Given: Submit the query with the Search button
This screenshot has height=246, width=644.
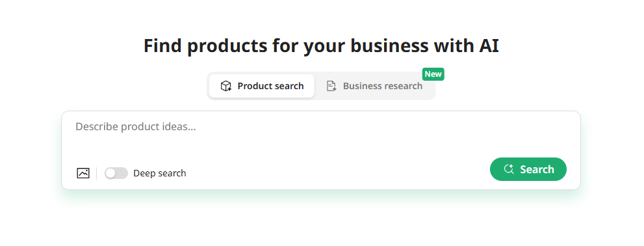Looking at the screenshot, I should (528, 169).
